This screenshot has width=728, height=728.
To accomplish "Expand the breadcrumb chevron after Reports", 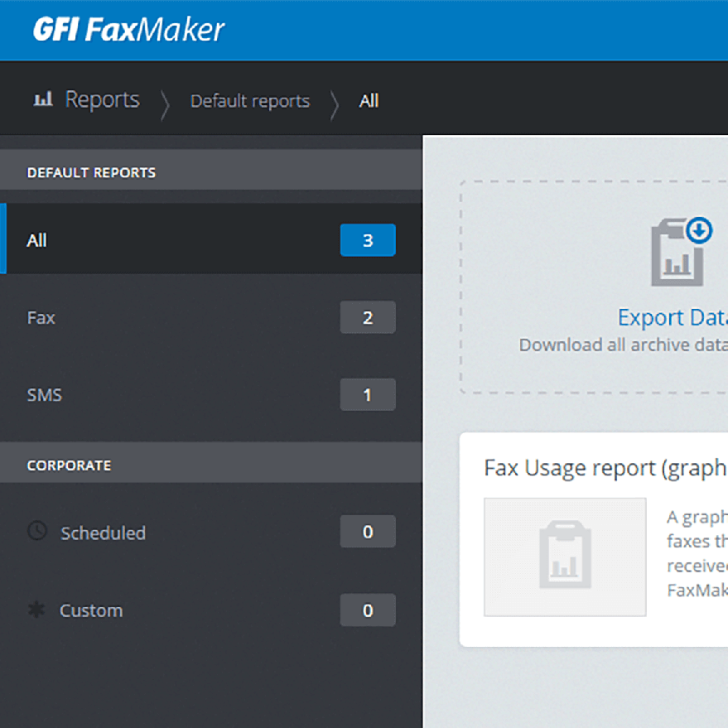I will click(165, 100).
